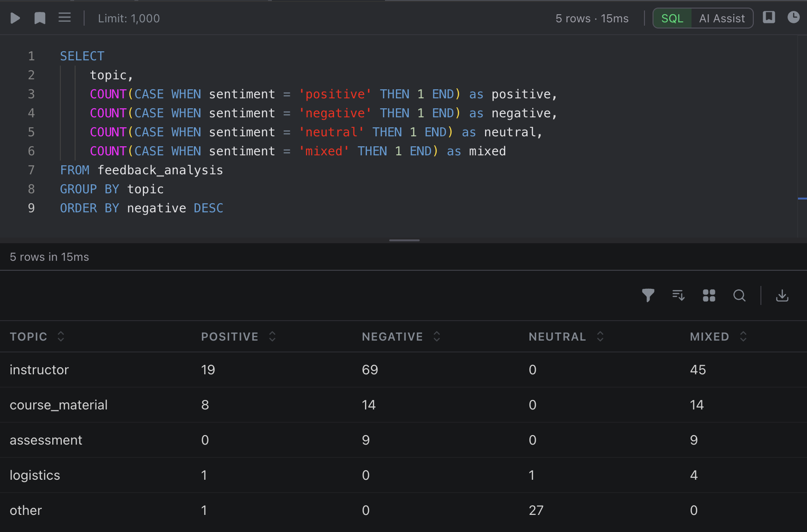Switch to AI Assist mode
Viewport: 807px width, 532px height.
(x=722, y=19)
